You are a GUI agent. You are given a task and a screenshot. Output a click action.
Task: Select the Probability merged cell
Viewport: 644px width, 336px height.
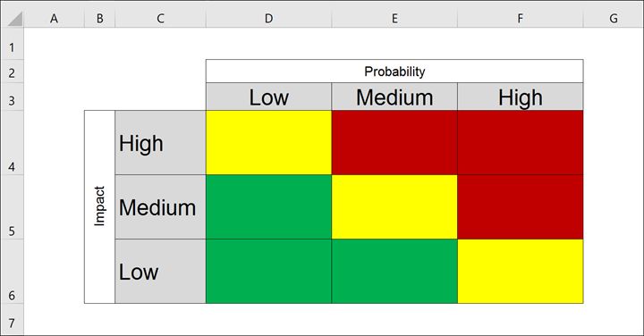[394, 71]
